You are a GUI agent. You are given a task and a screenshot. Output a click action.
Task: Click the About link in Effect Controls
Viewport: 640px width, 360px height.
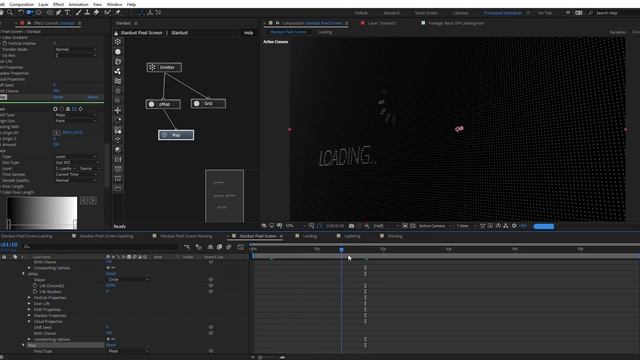(x=93, y=97)
